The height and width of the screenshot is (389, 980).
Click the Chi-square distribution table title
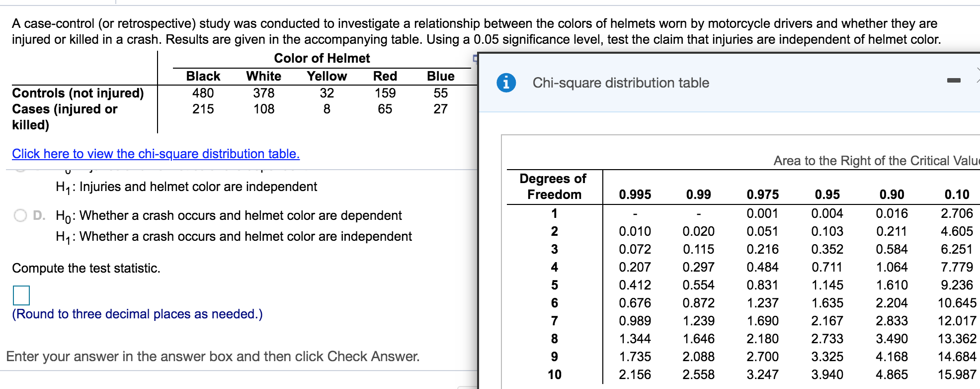coord(621,83)
